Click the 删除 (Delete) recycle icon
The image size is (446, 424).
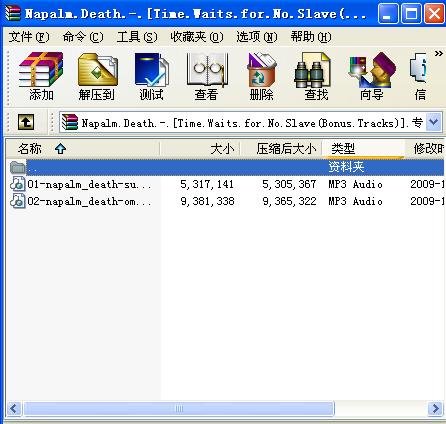pyautogui.click(x=262, y=77)
